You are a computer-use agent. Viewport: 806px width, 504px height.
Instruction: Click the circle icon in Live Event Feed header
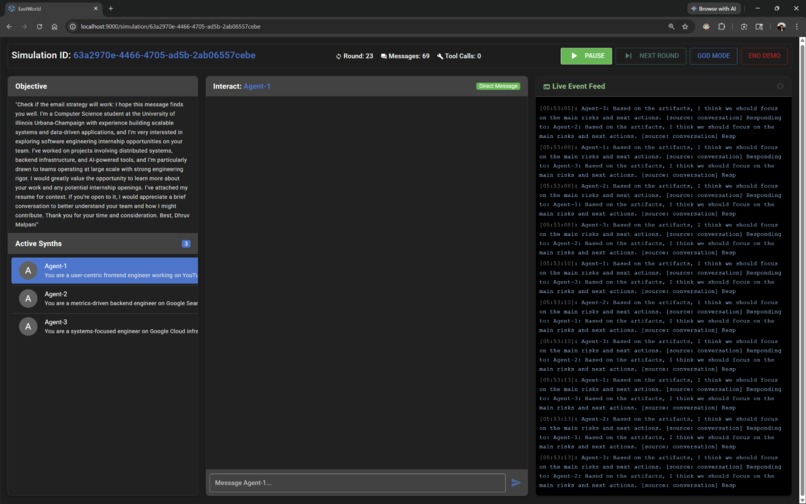pos(780,86)
